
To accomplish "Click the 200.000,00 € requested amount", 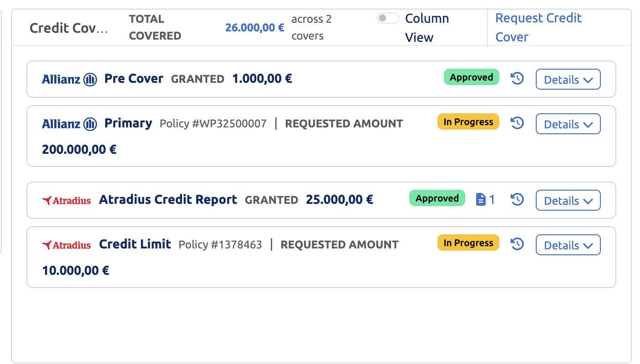I will click(79, 149).
